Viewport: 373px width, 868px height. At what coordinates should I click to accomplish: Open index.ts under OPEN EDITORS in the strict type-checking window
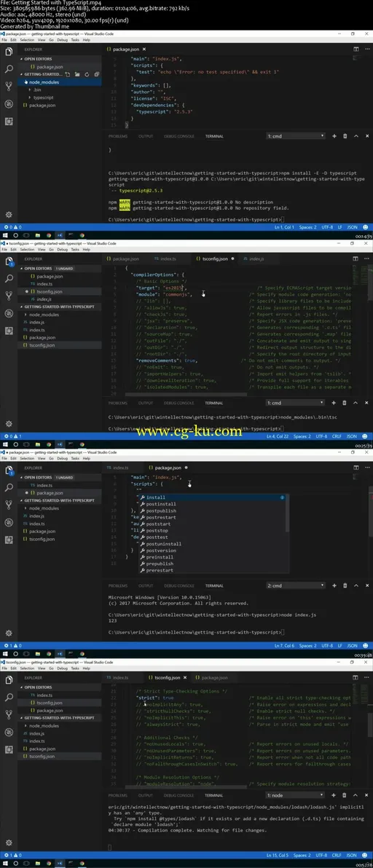coord(60,695)
